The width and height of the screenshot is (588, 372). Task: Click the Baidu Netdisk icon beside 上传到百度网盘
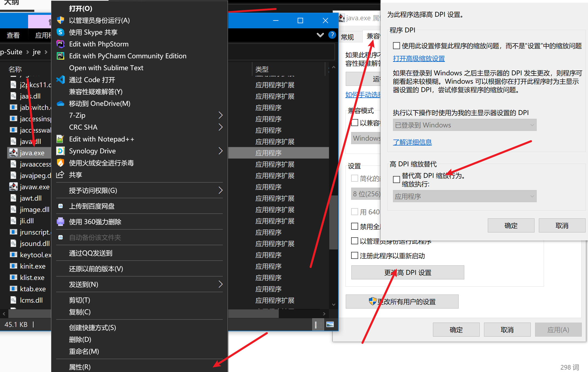pos(61,206)
